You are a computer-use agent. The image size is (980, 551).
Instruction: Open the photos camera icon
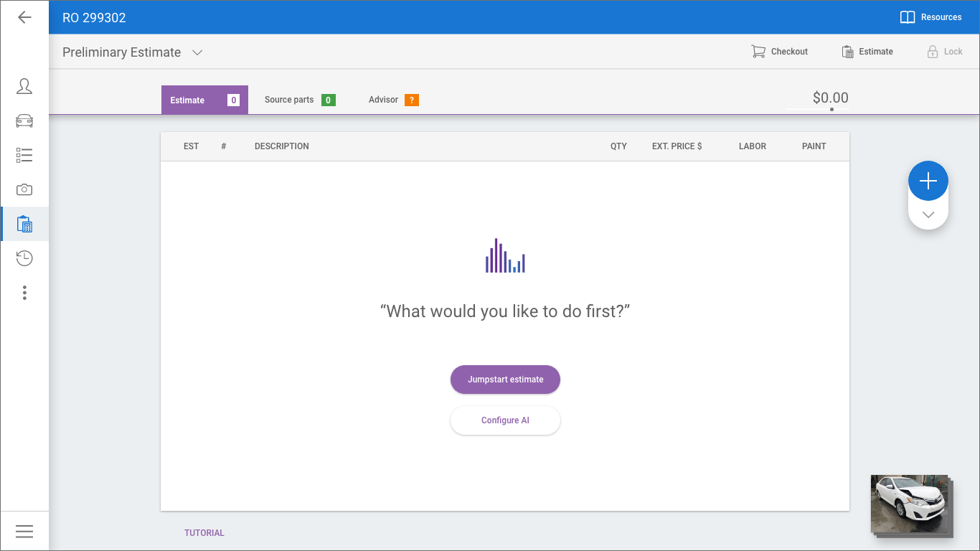pyautogui.click(x=24, y=189)
